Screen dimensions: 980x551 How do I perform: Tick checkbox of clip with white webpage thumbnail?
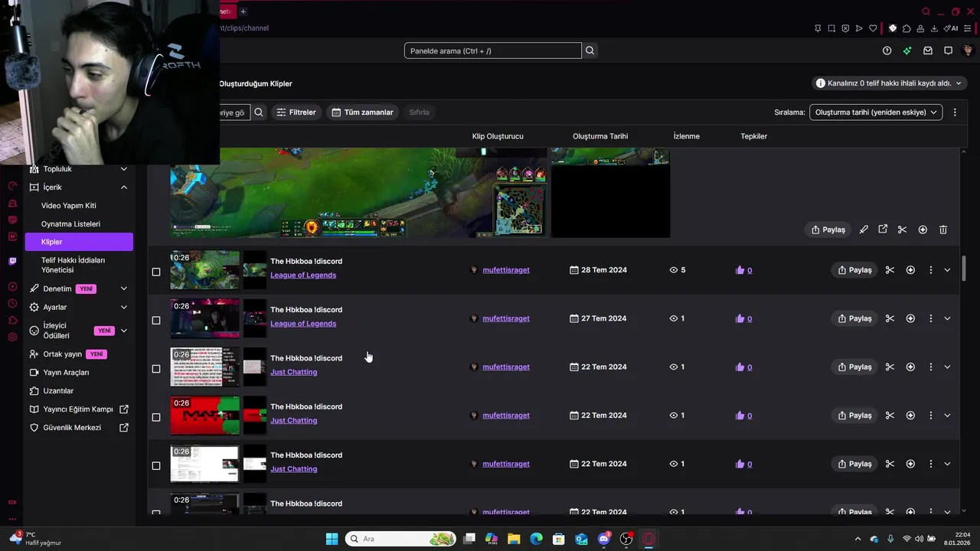pos(156,465)
